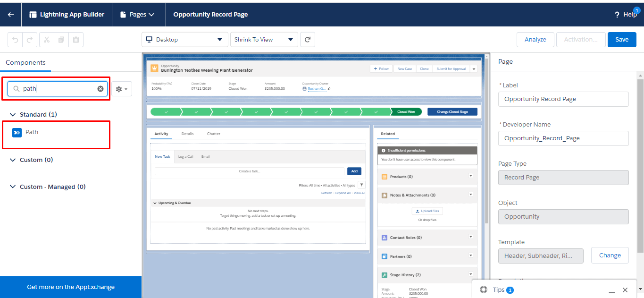This screenshot has height=298, width=644.
Task: Switch to the Details tab
Action: click(x=187, y=134)
